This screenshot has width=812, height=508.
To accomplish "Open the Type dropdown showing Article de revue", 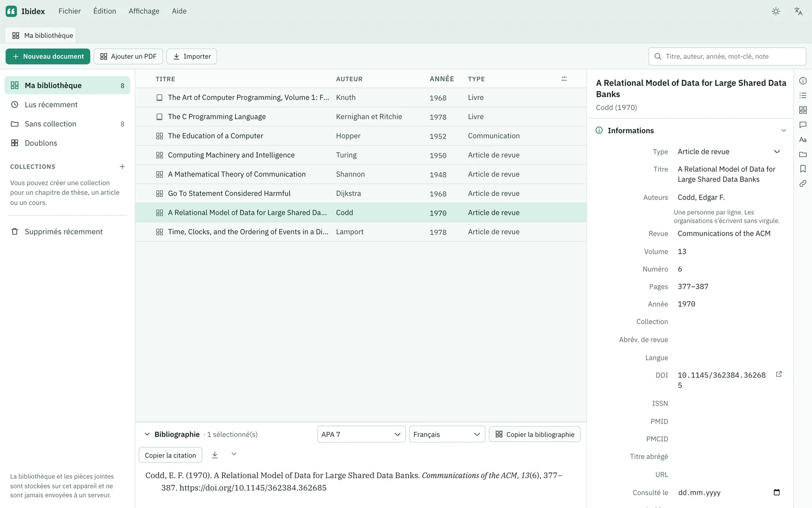I will point(729,152).
